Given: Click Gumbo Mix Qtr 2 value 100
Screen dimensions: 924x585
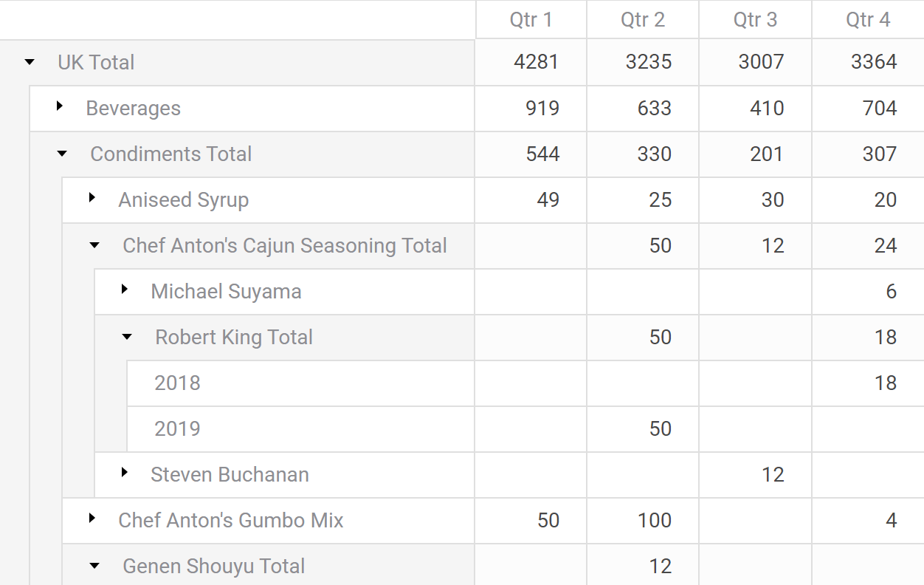Looking at the screenshot, I should pyautogui.click(x=654, y=521).
